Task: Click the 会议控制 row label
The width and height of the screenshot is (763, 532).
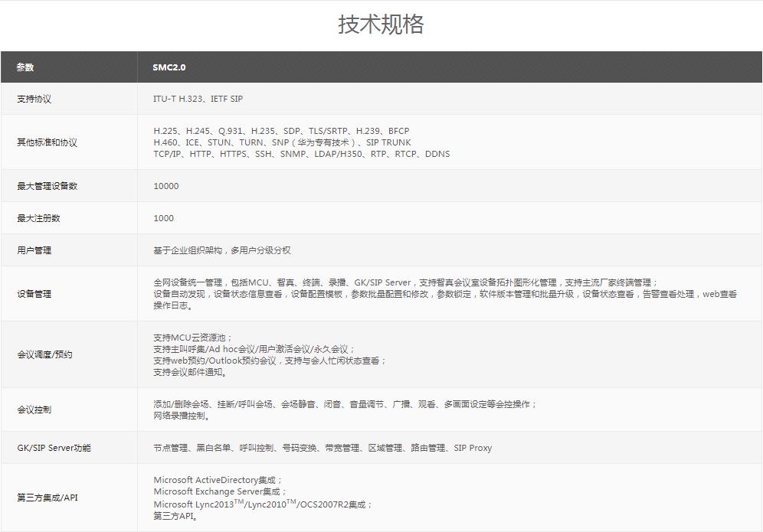Action: [34, 410]
